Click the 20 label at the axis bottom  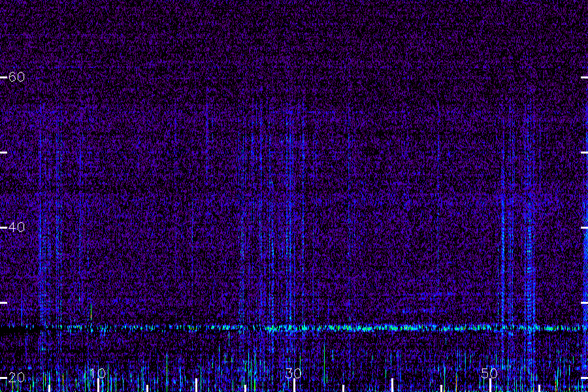pos(16,378)
